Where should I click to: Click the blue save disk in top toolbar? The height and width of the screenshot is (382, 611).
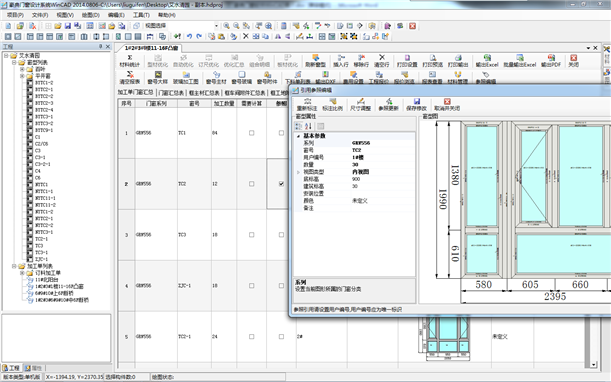(x=68, y=26)
